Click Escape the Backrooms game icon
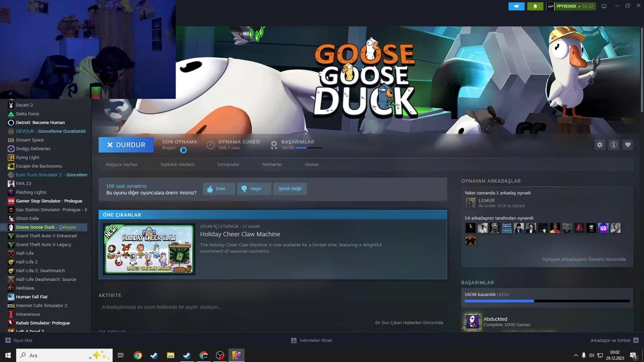 pyautogui.click(x=11, y=166)
